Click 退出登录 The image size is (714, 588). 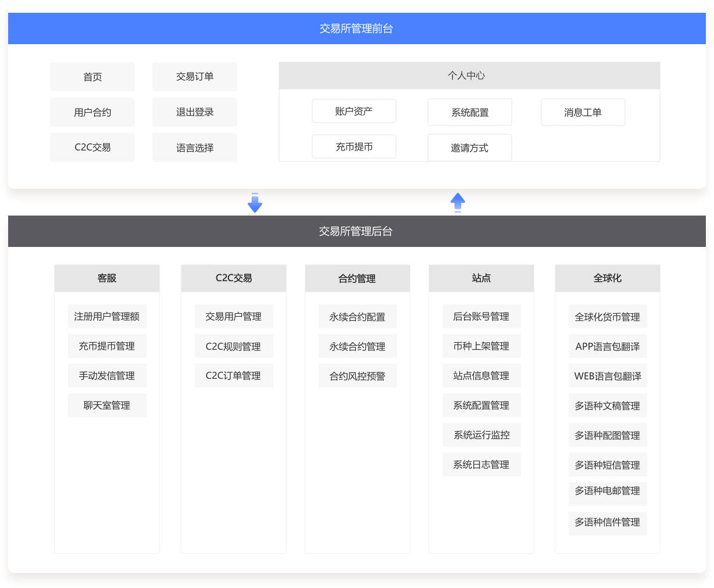pyautogui.click(x=194, y=112)
